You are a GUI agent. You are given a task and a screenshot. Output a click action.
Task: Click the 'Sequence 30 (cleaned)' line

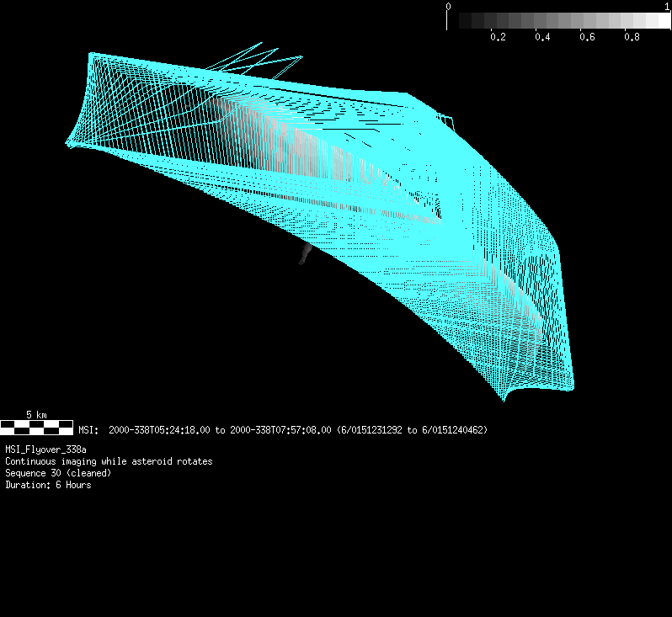(58, 473)
